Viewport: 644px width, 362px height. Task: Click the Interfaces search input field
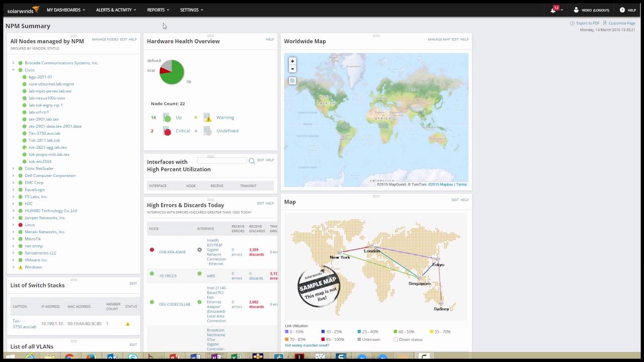[x=222, y=160]
